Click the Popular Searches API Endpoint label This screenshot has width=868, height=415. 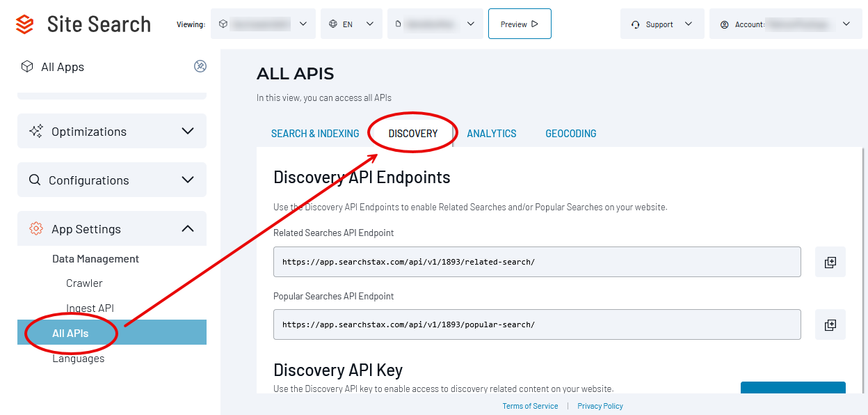point(333,296)
